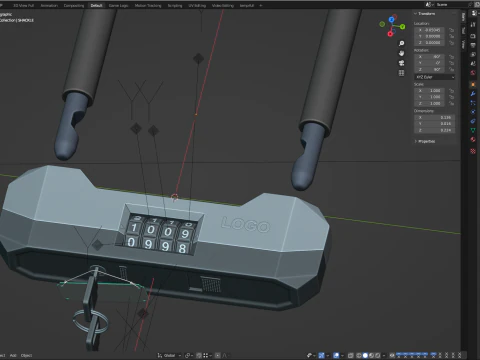
Task: Select rendered viewport shading mode
Action: [x=377, y=355]
